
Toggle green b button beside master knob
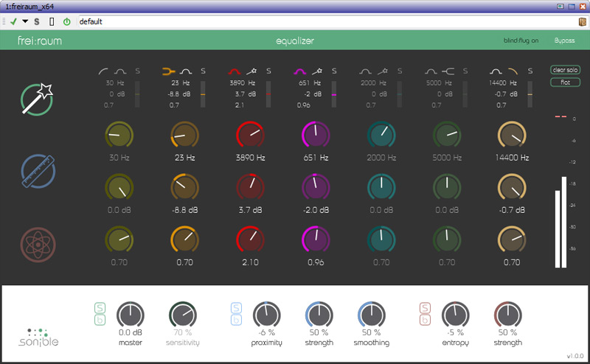click(100, 320)
